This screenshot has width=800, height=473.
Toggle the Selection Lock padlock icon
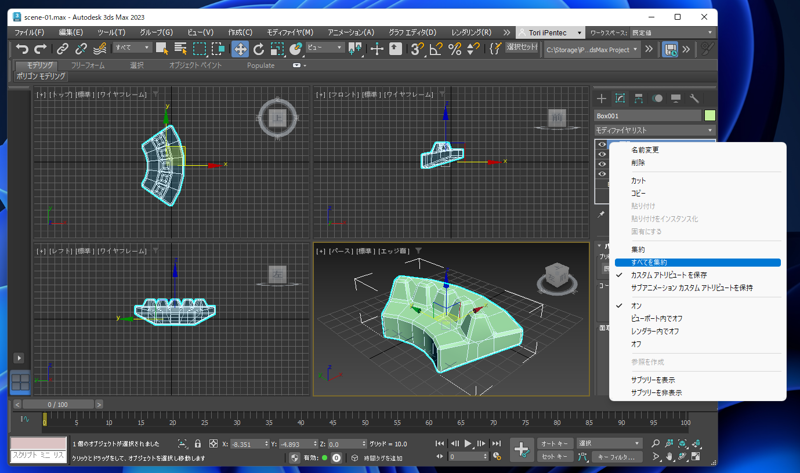click(x=198, y=443)
